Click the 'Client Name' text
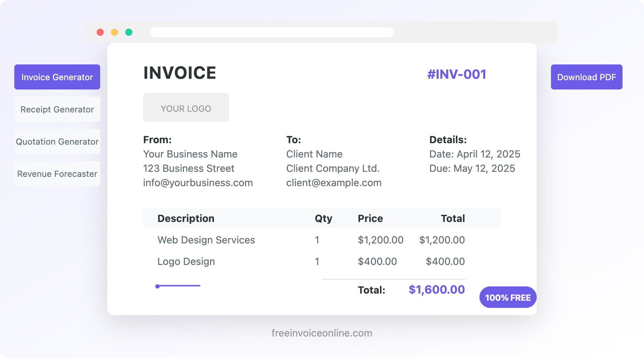644x358 pixels. click(x=314, y=154)
